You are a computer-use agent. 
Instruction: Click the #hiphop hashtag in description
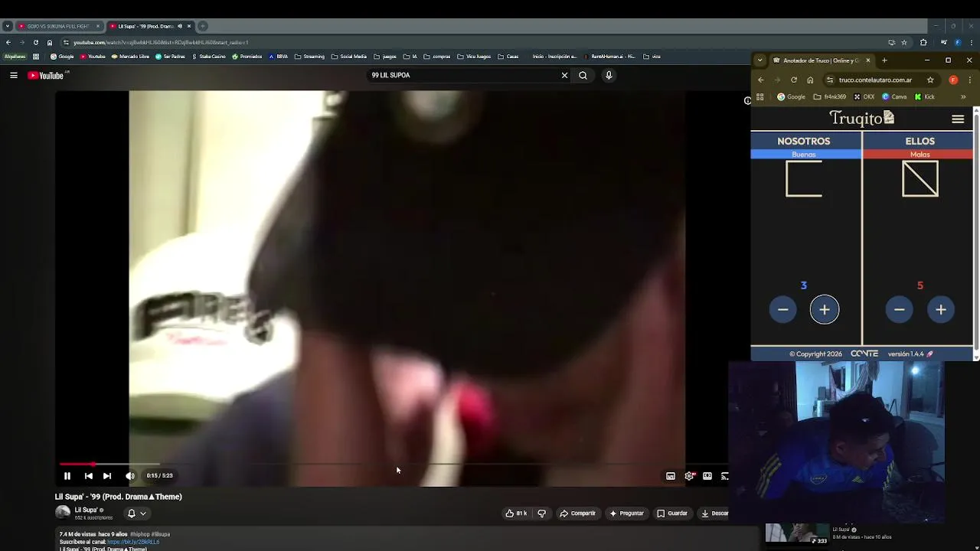139,534
